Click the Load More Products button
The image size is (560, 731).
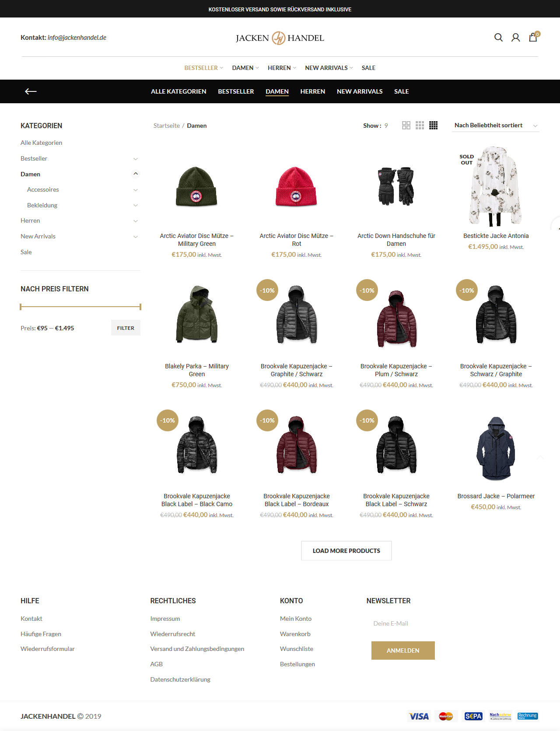coord(346,551)
